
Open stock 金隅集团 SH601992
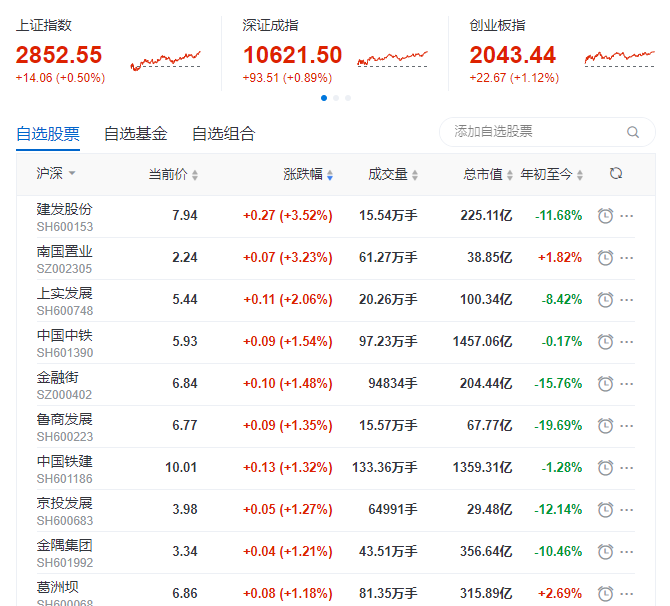coord(65,553)
